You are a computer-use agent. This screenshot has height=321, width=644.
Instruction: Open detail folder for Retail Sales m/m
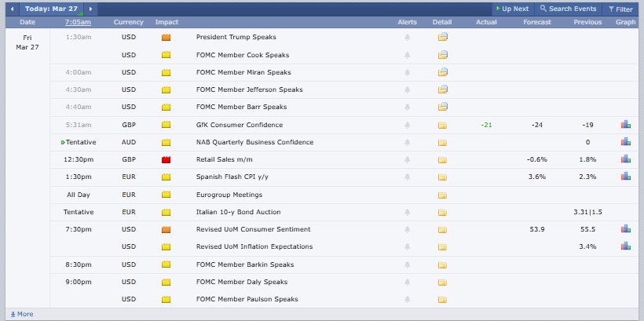pos(442,159)
